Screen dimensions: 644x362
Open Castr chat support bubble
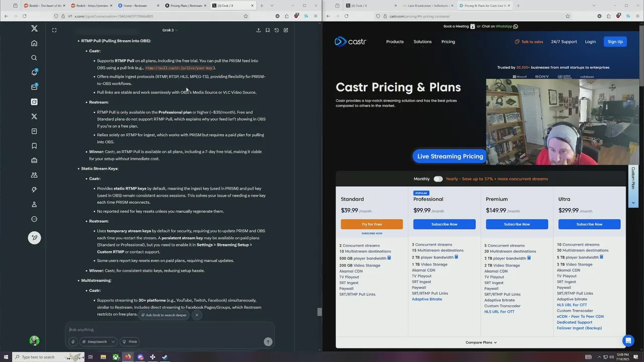(x=628, y=340)
